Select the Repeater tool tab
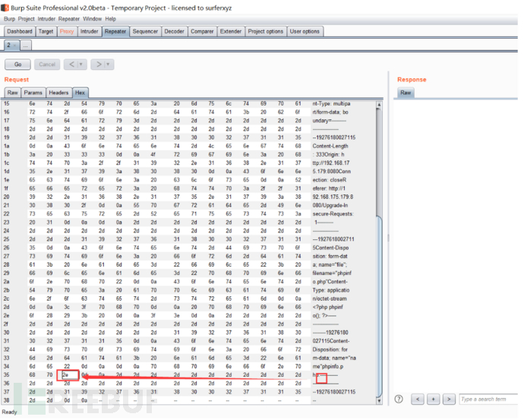 [x=115, y=31]
